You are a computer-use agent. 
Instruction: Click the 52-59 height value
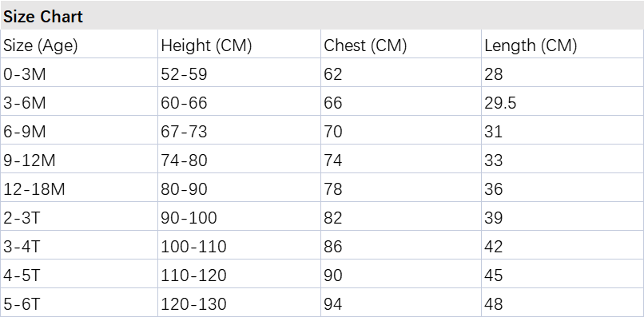184,74
